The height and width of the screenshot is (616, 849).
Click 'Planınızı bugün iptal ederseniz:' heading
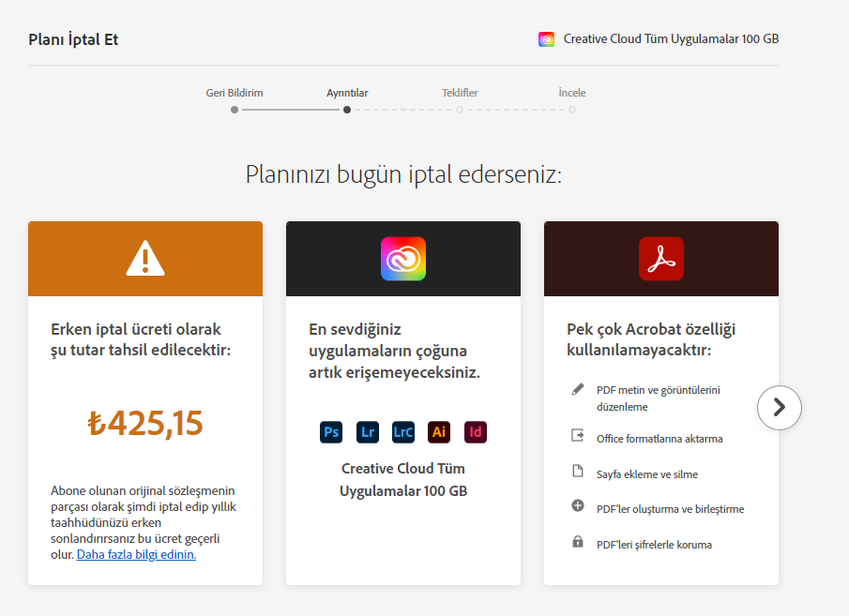click(x=403, y=174)
